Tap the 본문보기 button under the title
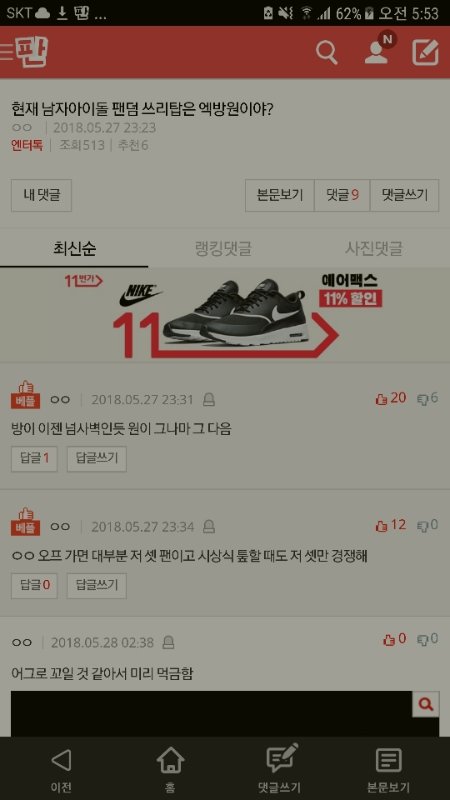This screenshot has width=450, height=800. click(280, 195)
